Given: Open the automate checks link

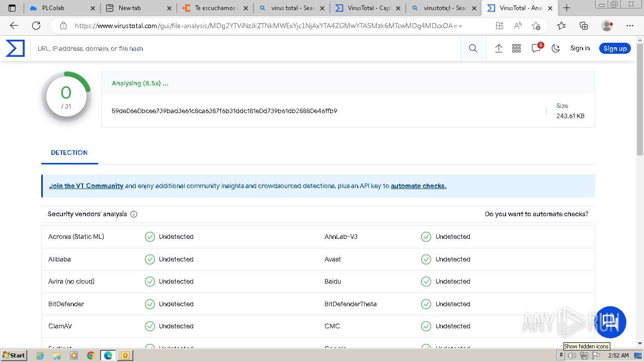Looking at the screenshot, I should 419,186.
